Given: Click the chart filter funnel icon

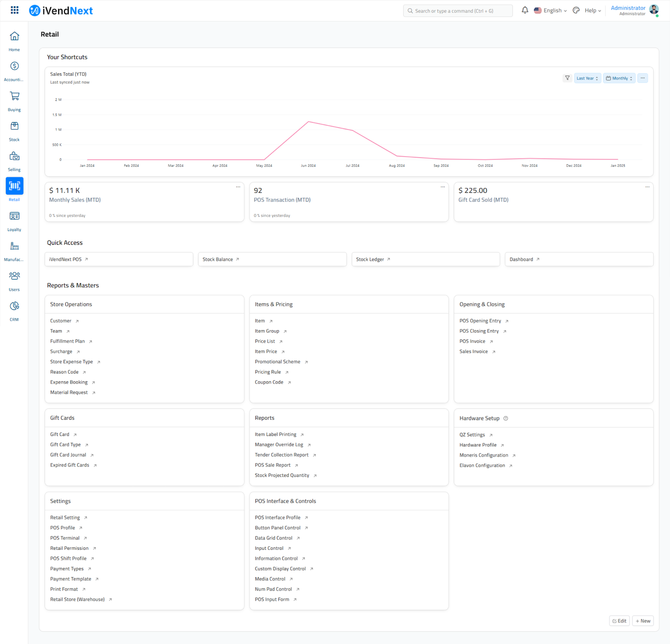Looking at the screenshot, I should 567,78.
